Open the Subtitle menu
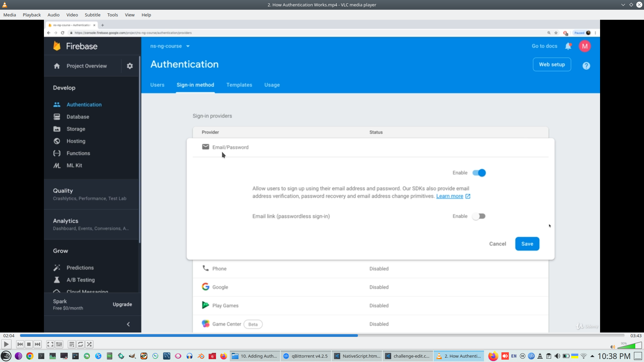 click(92, 15)
